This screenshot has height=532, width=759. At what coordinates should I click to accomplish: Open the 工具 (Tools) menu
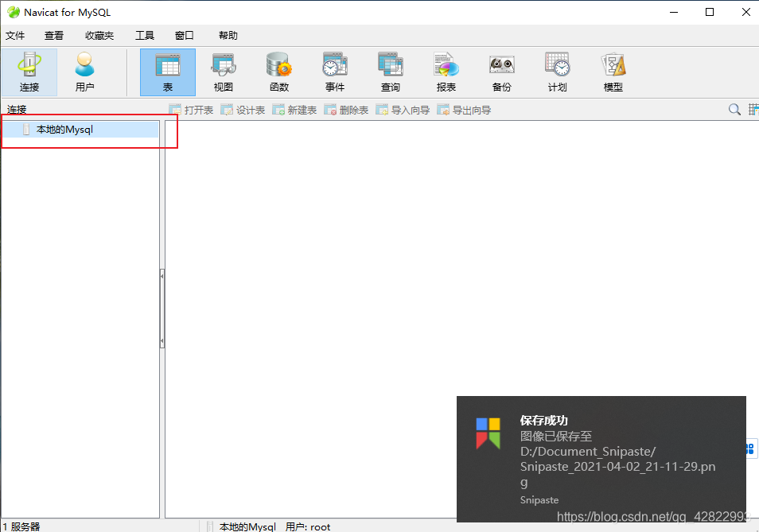click(144, 35)
